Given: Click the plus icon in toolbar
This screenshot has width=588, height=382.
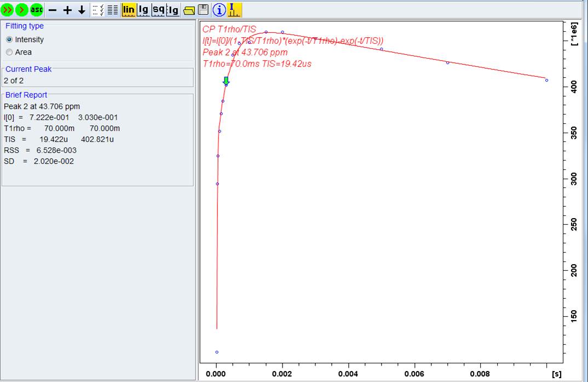Looking at the screenshot, I should [x=67, y=10].
